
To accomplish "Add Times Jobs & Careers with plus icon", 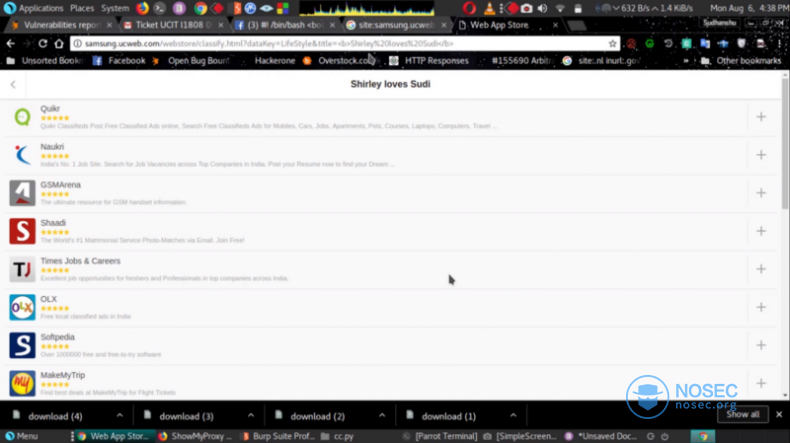I will tap(761, 269).
